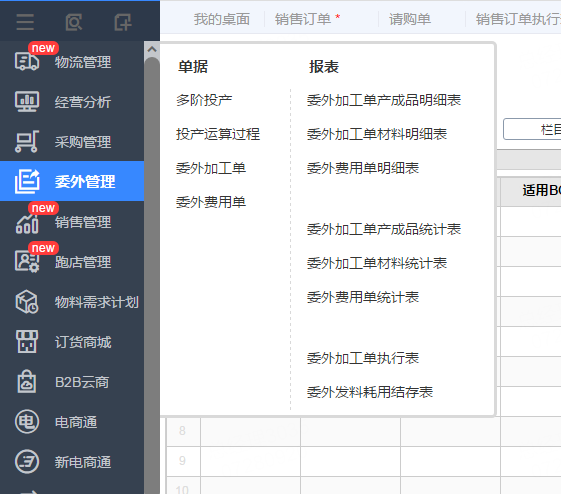This screenshot has width=561, height=494.
Task: Open 采购管理 cart icon
Action: coord(27,142)
